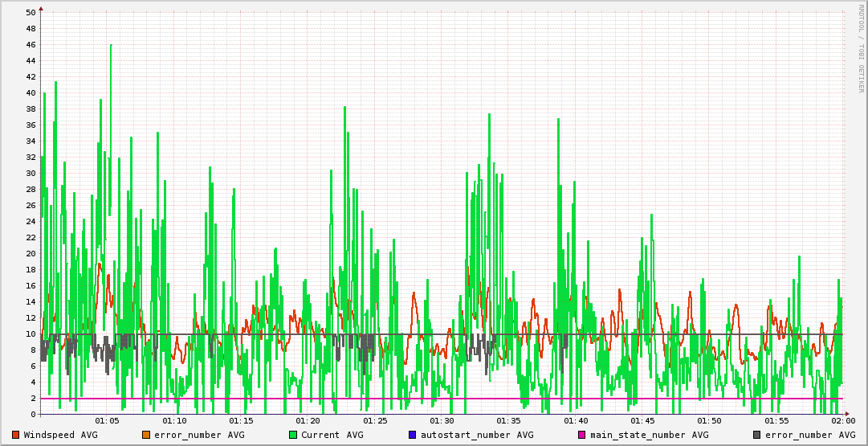The width and height of the screenshot is (868, 446).
Task: Click the 01:20 time axis label
Action: pyautogui.click(x=308, y=421)
